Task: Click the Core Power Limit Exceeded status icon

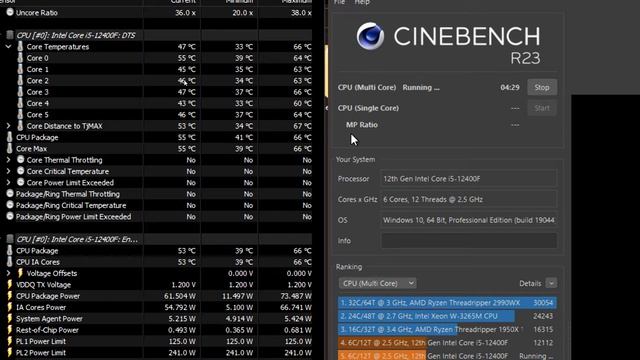Action: (x=20, y=182)
